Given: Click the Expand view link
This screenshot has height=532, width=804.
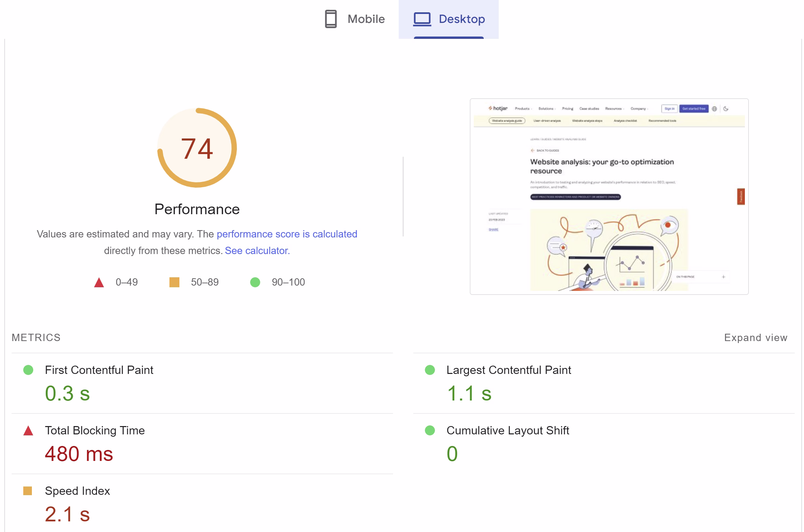Looking at the screenshot, I should coord(755,337).
